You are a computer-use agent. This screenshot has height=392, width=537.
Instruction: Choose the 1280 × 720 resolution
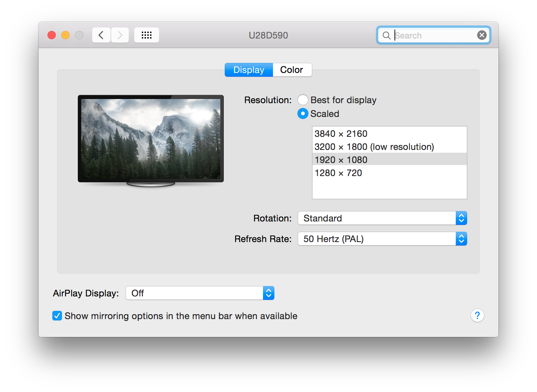[x=390, y=173]
